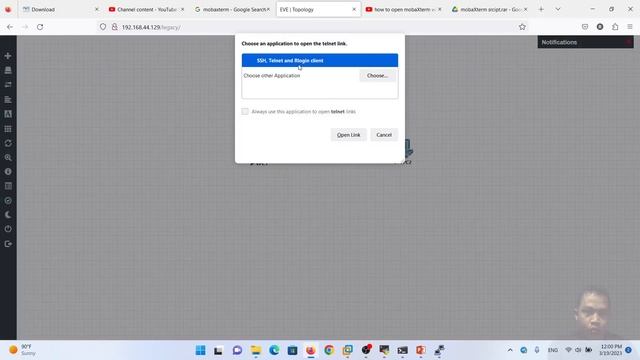Open the browser extensions puzzle icon

615,27
